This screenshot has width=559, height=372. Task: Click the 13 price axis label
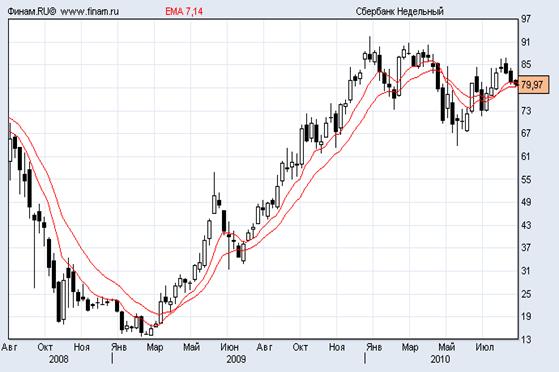click(525, 340)
